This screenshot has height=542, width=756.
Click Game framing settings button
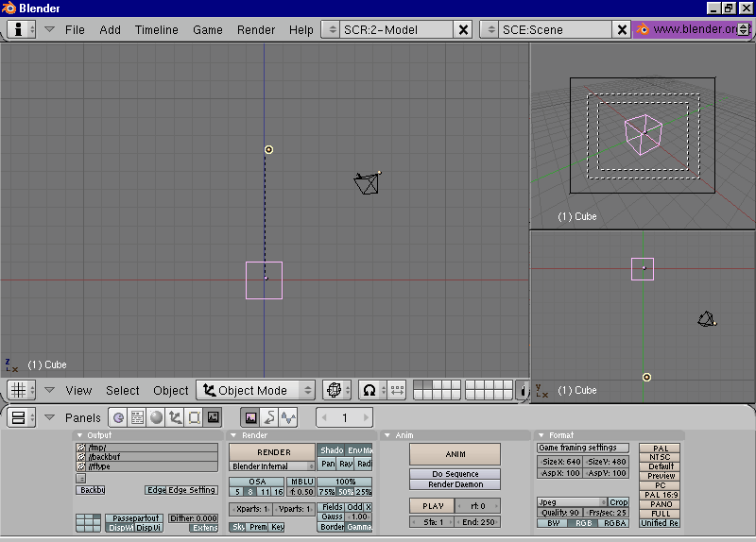tap(583, 448)
